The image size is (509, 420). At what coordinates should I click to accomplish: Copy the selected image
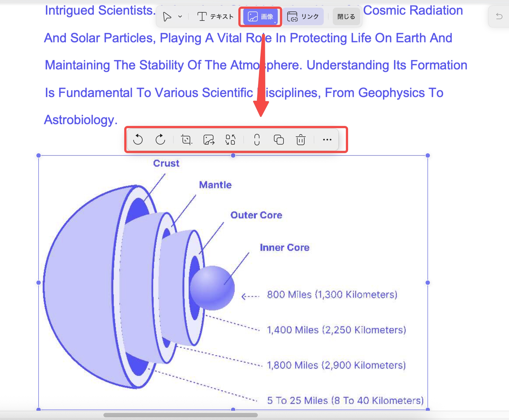pos(279,140)
